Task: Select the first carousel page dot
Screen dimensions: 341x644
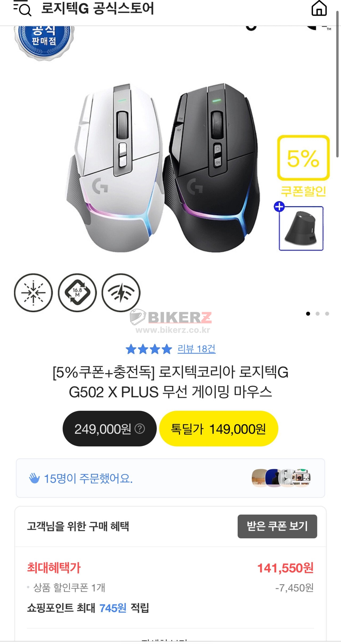Action: click(x=308, y=314)
